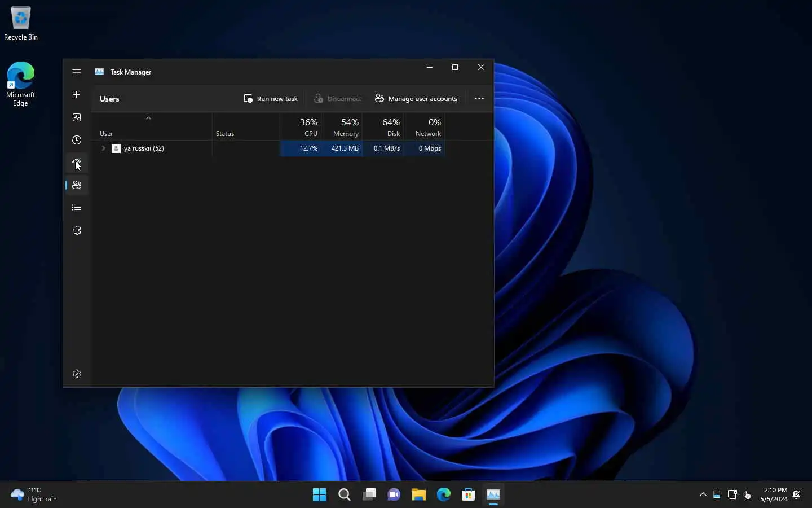Image resolution: width=812 pixels, height=508 pixels.
Task: Sort by CPU column header
Action: click(301, 126)
